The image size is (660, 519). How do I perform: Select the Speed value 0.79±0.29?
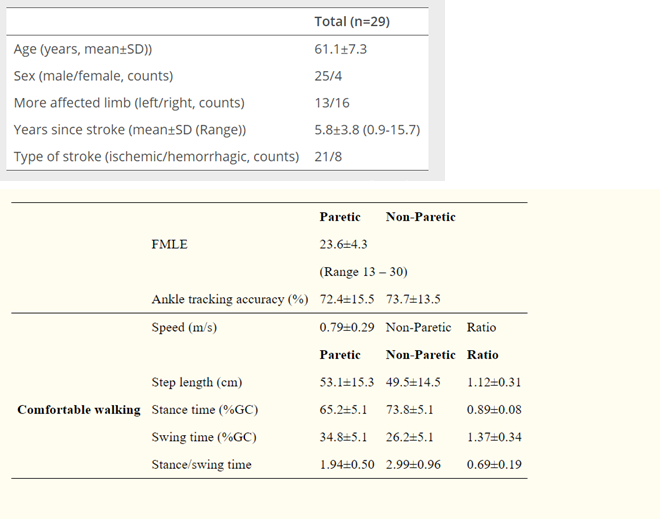point(347,327)
